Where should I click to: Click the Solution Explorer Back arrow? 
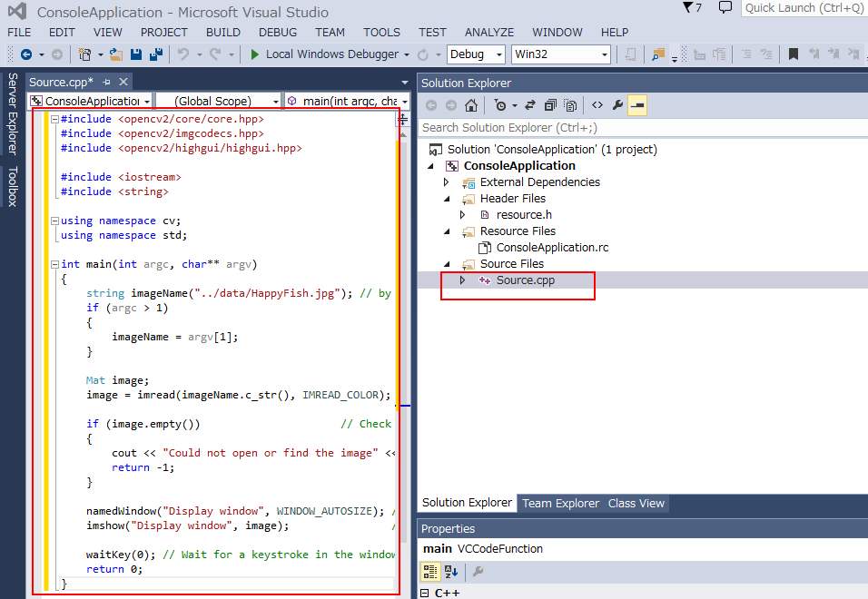coord(431,105)
